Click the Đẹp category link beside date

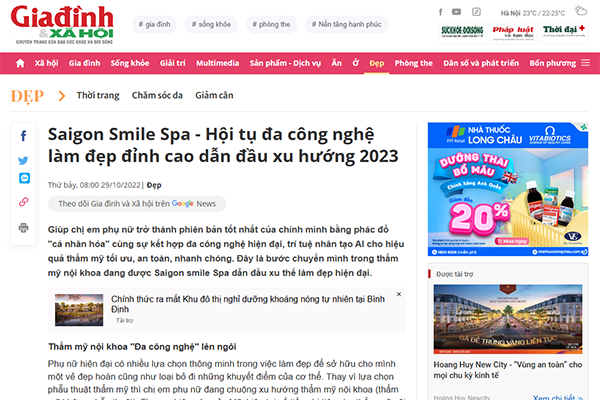click(154, 185)
